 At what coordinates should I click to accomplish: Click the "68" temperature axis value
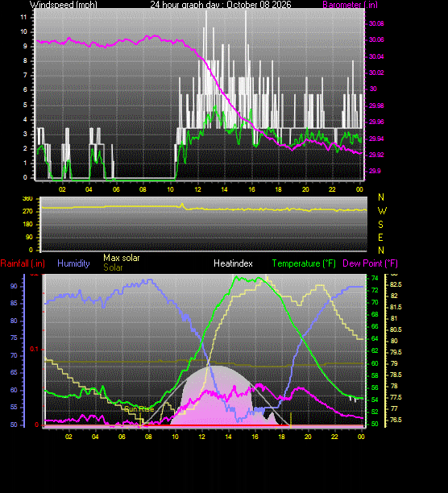pyautogui.click(x=375, y=314)
